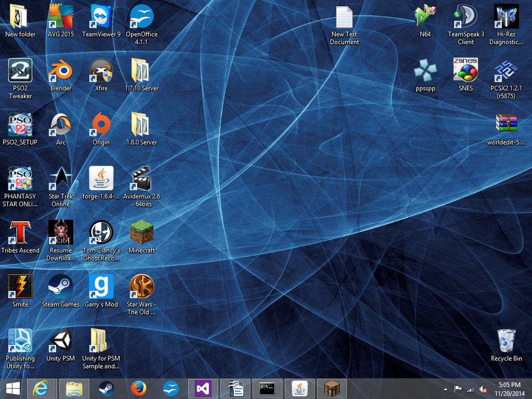Viewport: 532px width, 399px height.
Task: Open the Windows Start button
Action: (x=12, y=389)
